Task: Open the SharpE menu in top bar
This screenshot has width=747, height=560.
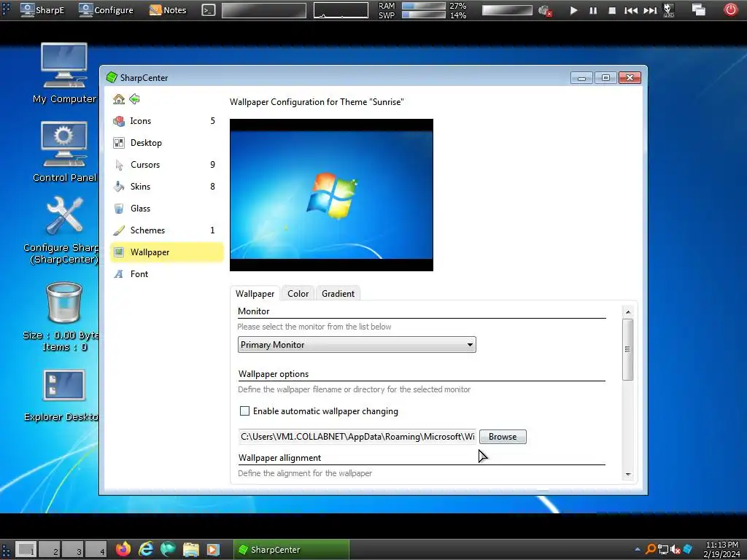Action: pyautogui.click(x=42, y=10)
